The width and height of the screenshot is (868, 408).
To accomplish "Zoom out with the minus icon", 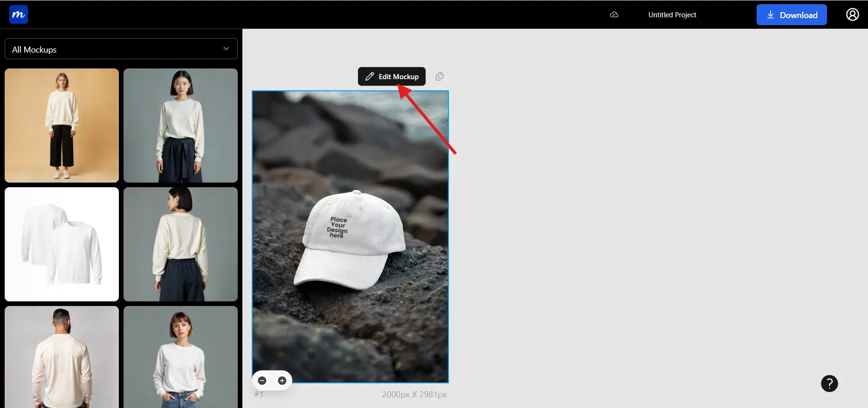I will point(262,381).
